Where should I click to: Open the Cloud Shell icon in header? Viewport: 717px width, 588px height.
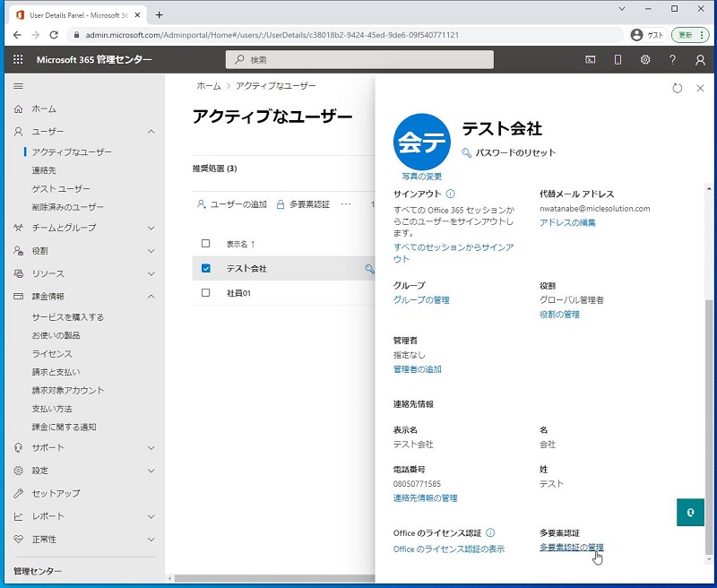tap(591, 59)
